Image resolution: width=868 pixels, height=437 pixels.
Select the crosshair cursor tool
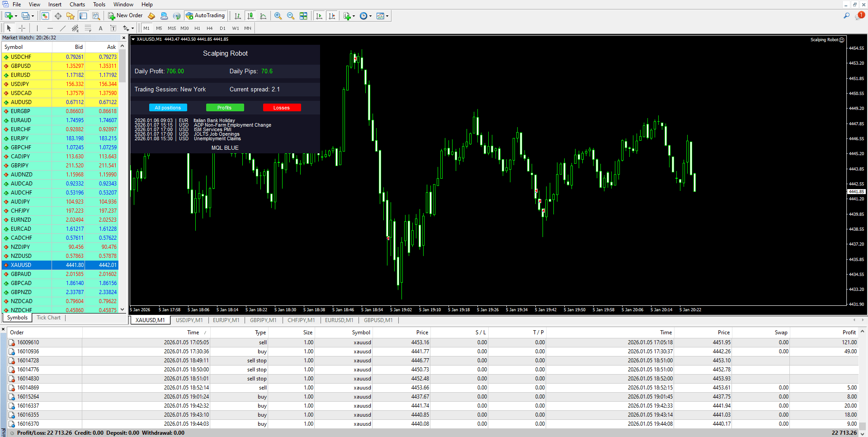point(22,28)
